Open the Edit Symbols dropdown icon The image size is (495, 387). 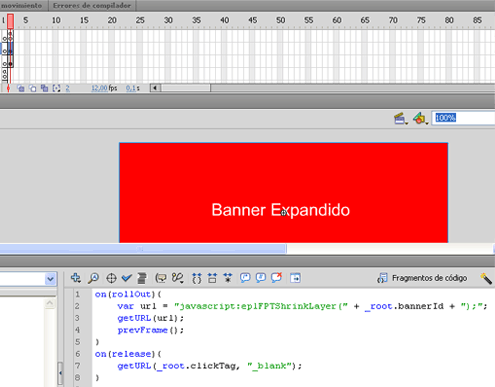click(x=420, y=118)
